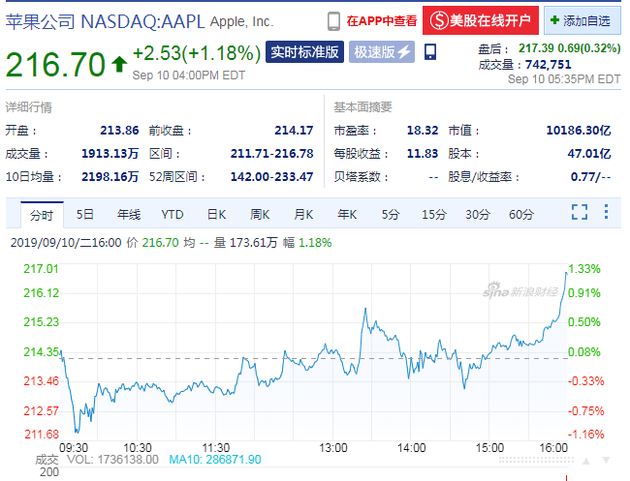Click the 基本面摘要 section heading
630x481 pixels.
(363, 107)
